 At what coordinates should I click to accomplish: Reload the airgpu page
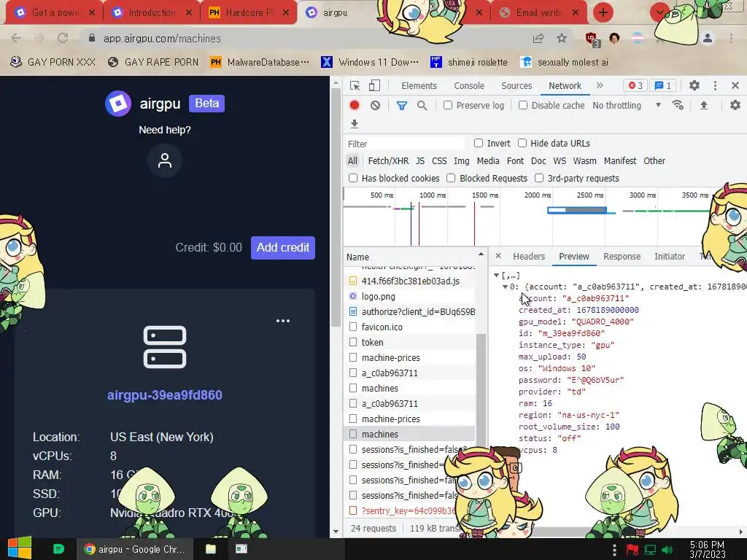[63, 38]
